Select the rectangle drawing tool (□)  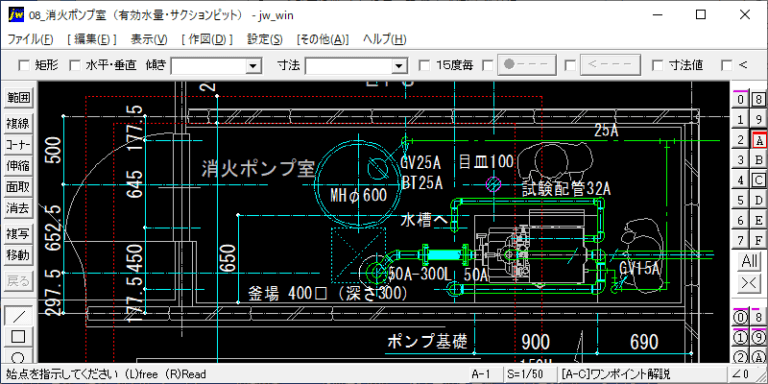tap(18, 336)
